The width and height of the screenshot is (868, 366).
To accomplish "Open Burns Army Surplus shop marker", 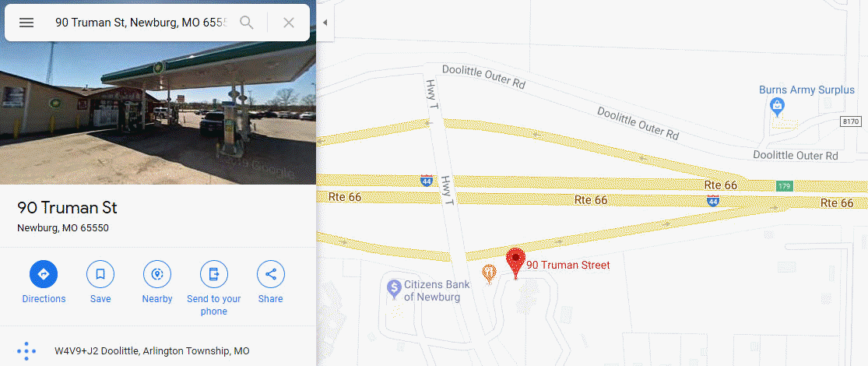I will 777,106.
